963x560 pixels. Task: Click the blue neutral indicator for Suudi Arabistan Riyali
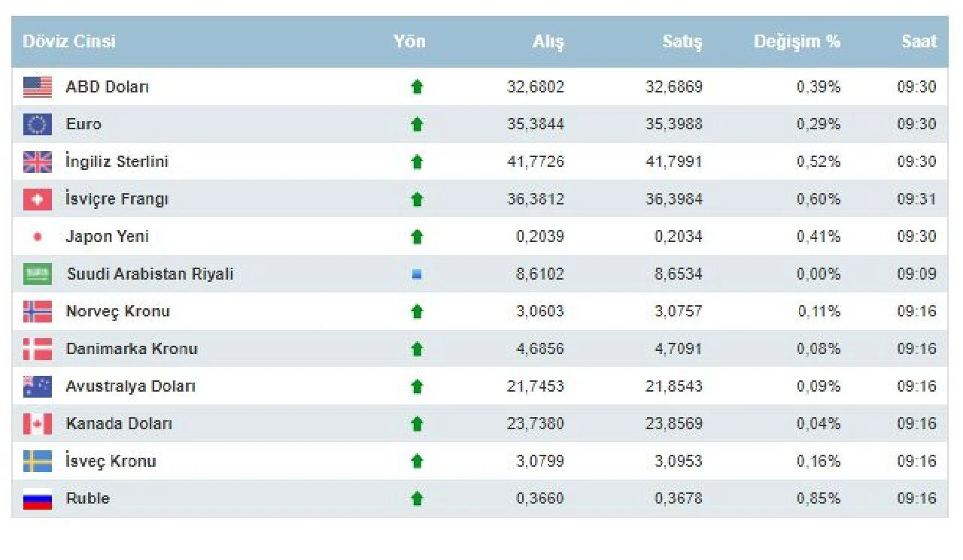[x=418, y=274]
